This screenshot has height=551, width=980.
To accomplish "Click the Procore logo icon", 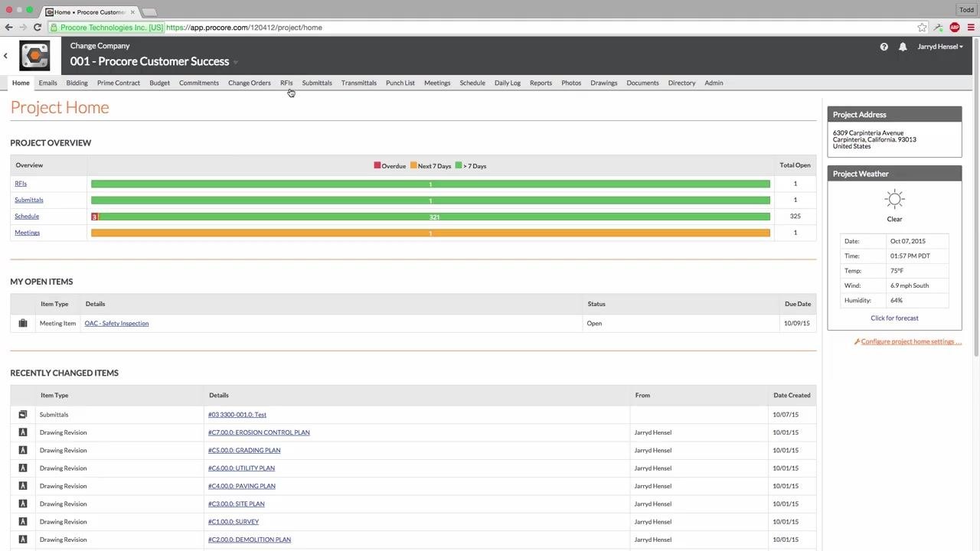I will (34, 56).
